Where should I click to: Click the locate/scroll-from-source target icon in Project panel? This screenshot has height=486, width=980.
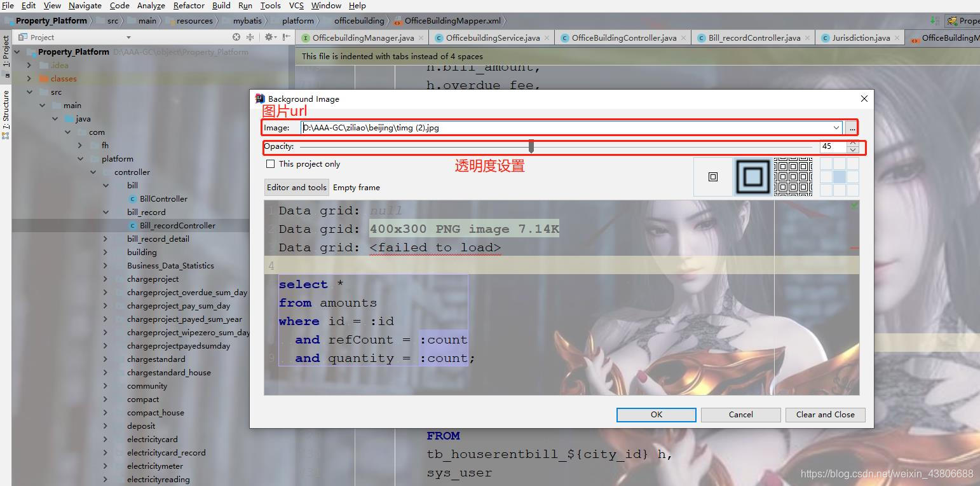(x=236, y=37)
